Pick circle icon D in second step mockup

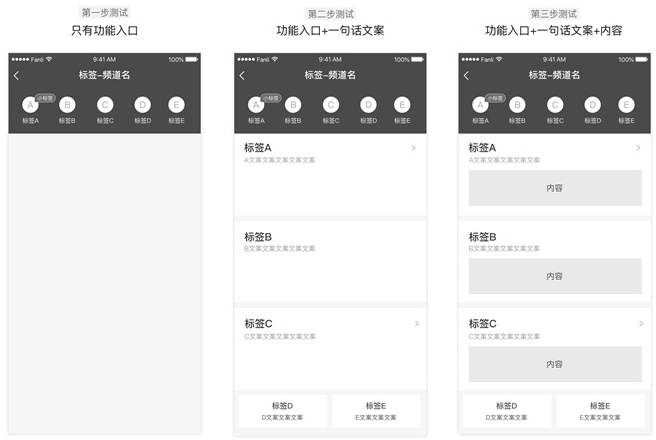[367, 105]
